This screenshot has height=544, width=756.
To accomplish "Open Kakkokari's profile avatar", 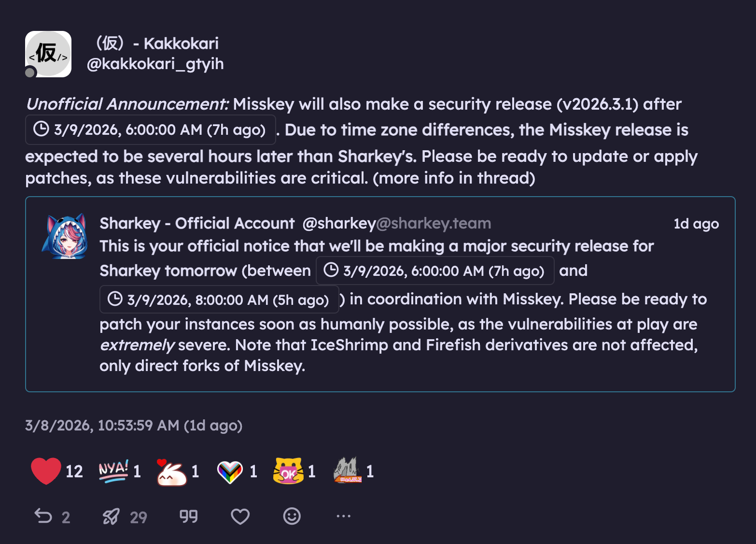I will click(x=48, y=54).
